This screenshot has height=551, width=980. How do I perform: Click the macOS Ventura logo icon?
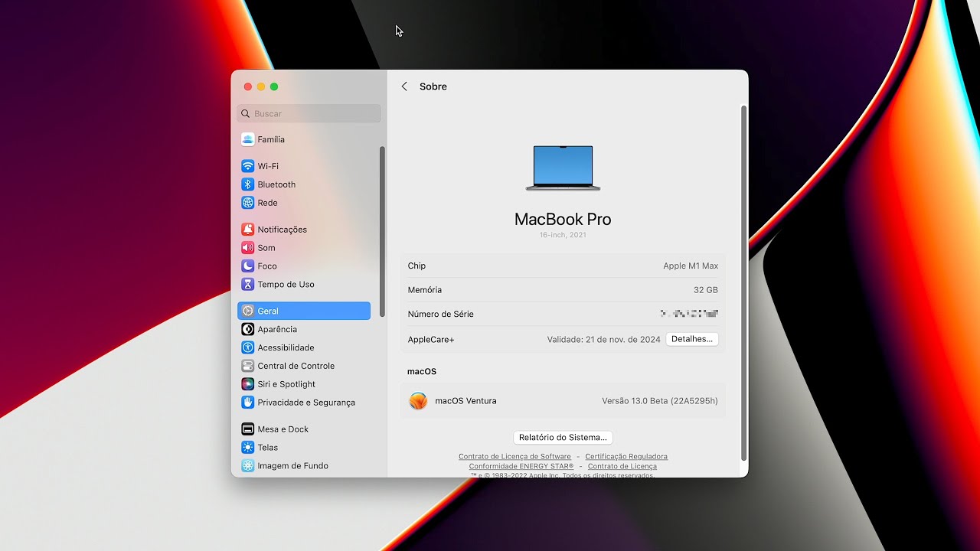coord(418,401)
